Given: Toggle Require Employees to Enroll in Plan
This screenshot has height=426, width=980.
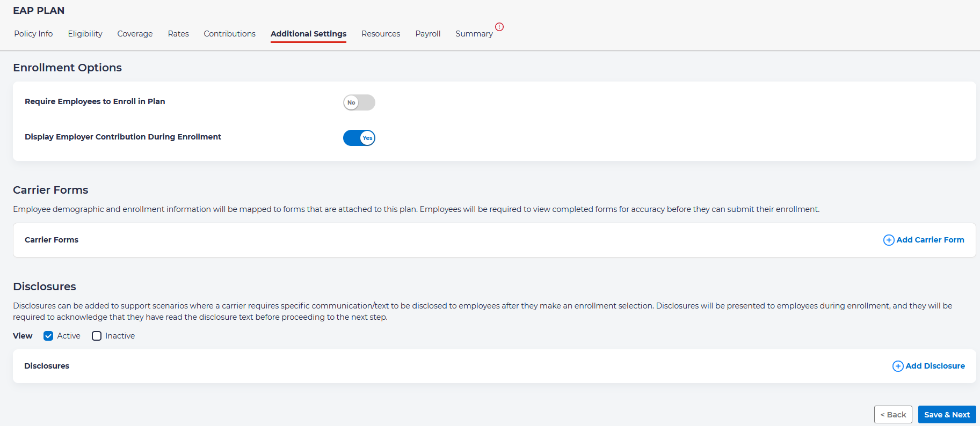Looking at the screenshot, I should [x=359, y=102].
